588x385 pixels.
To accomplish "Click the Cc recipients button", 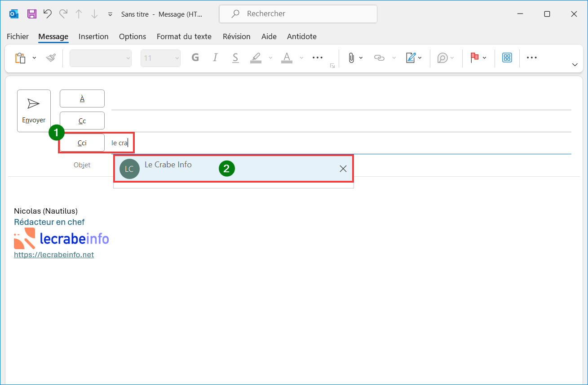I will [82, 121].
